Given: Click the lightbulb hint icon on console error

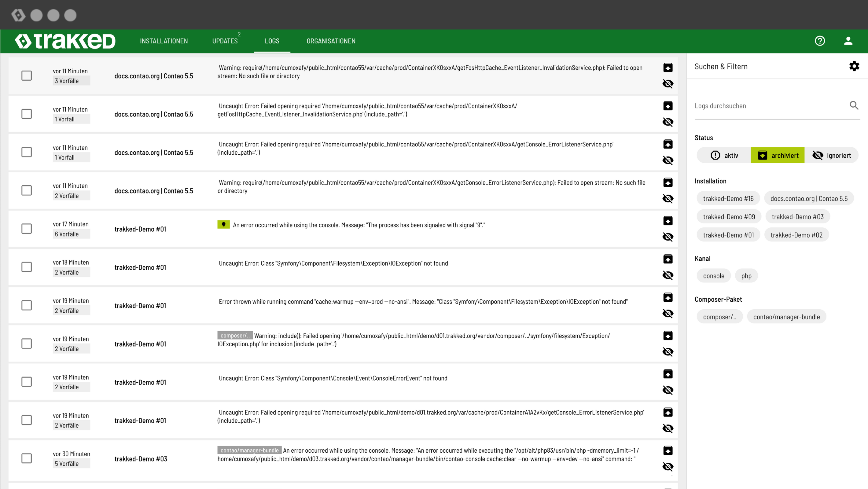Looking at the screenshot, I should point(223,224).
